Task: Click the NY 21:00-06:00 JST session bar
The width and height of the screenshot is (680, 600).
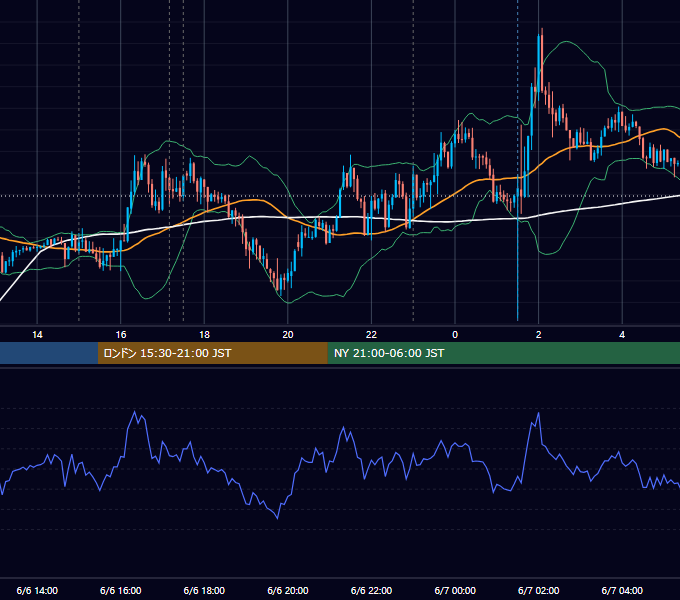Action: (503, 353)
